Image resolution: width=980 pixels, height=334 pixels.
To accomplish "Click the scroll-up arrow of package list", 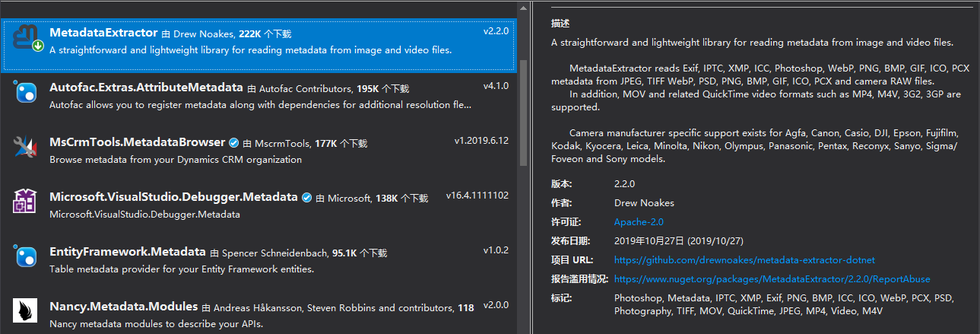I will click(x=523, y=7).
